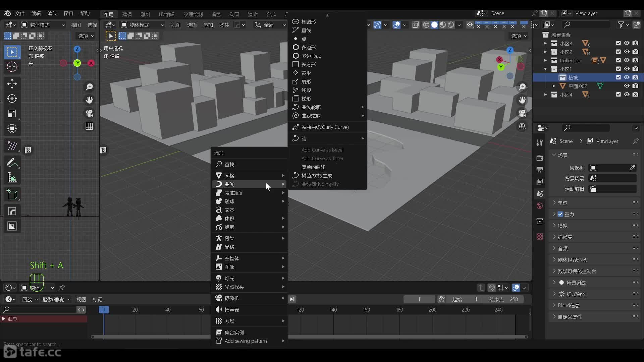Choose 文本 from the Add menu
The height and width of the screenshot is (362, 644).
click(250, 210)
